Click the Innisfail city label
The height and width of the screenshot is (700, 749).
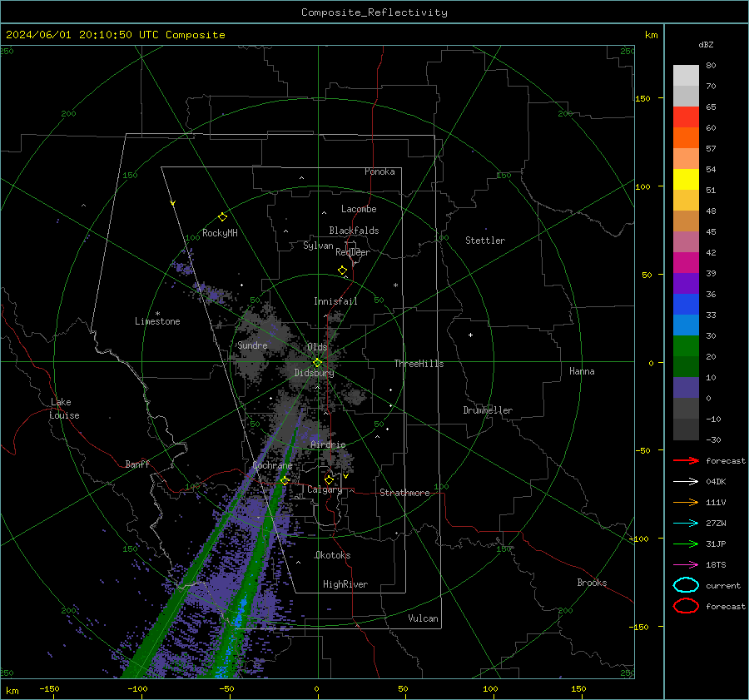pyautogui.click(x=335, y=301)
